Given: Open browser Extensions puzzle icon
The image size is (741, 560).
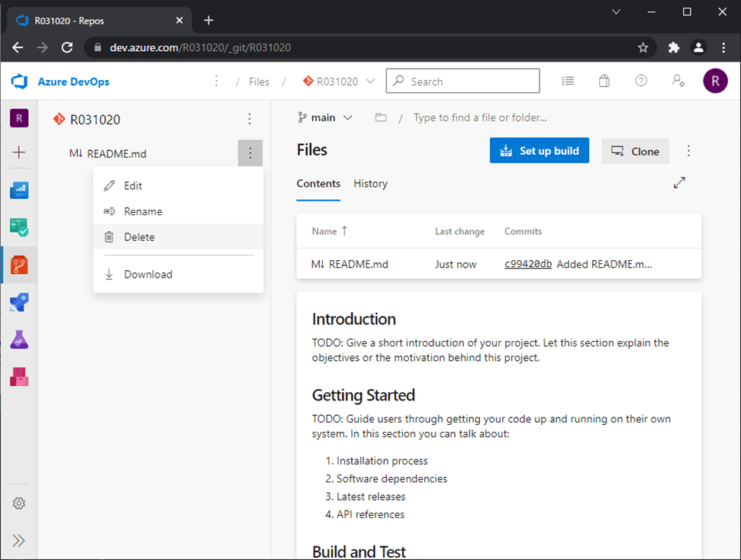Looking at the screenshot, I should click(674, 47).
